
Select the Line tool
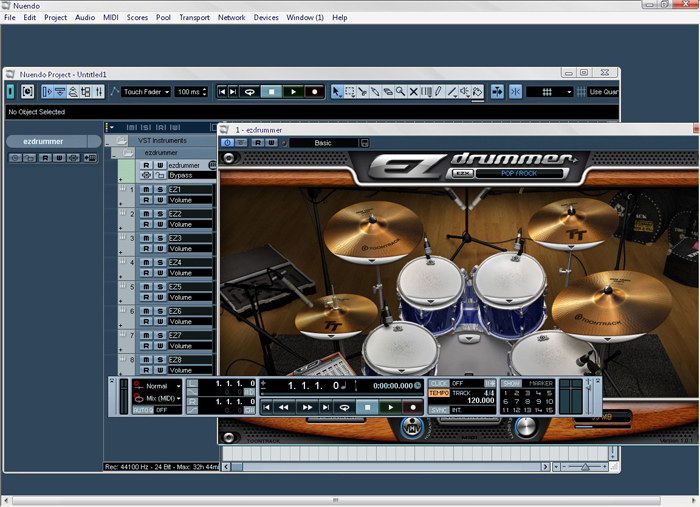point(452,92)
